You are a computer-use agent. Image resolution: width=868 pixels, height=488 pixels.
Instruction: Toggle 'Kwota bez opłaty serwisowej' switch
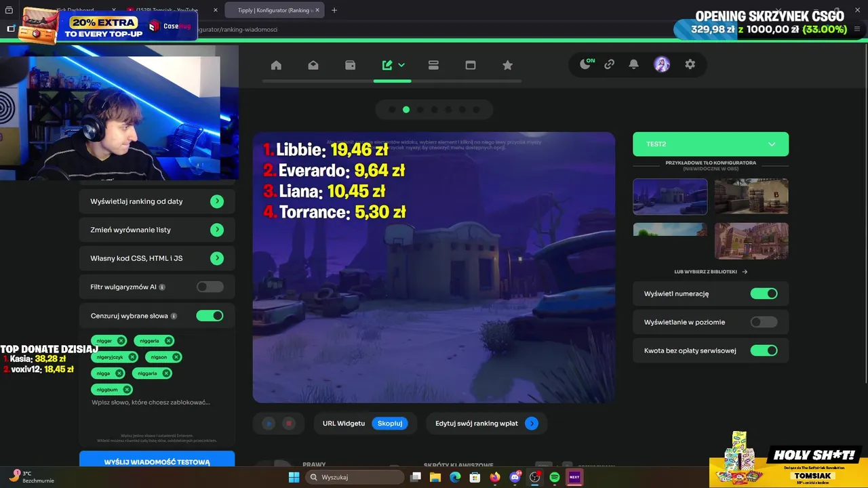tap(764, 350)
